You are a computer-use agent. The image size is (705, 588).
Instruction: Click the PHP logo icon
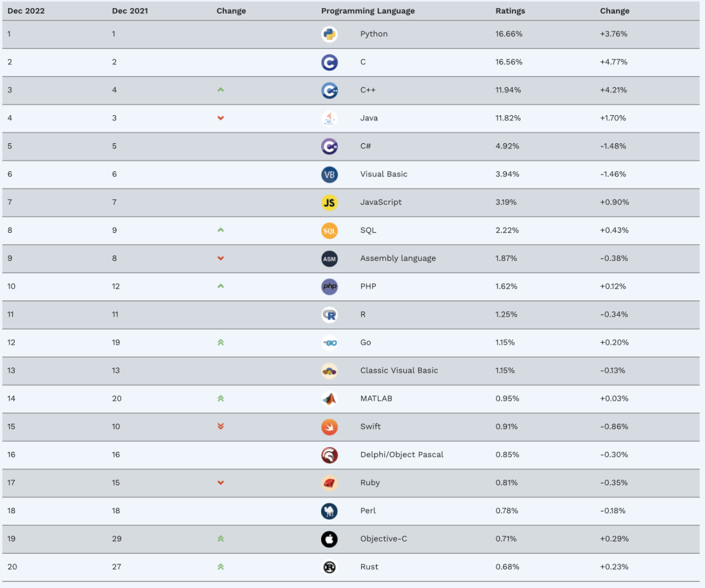[x=329, y=287]
